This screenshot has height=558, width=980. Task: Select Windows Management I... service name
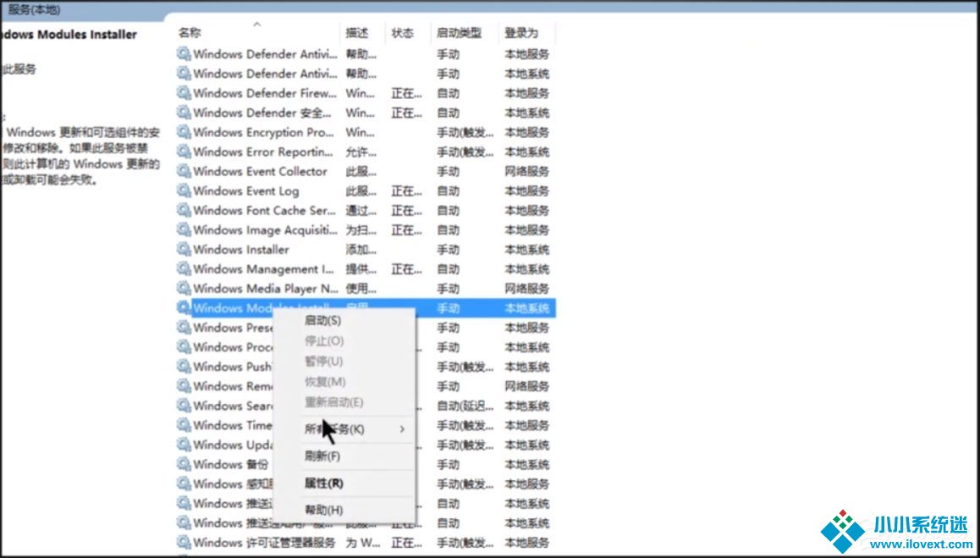pos(264,269)
